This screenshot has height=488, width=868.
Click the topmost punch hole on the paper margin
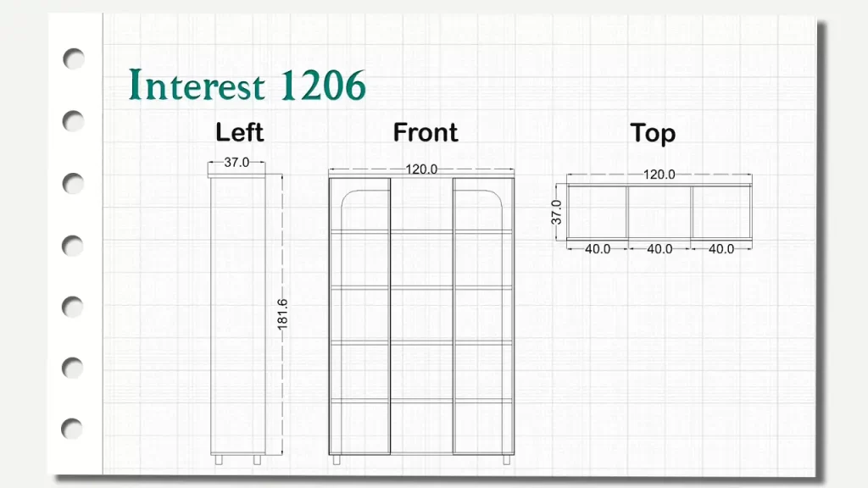pos(74,58)
